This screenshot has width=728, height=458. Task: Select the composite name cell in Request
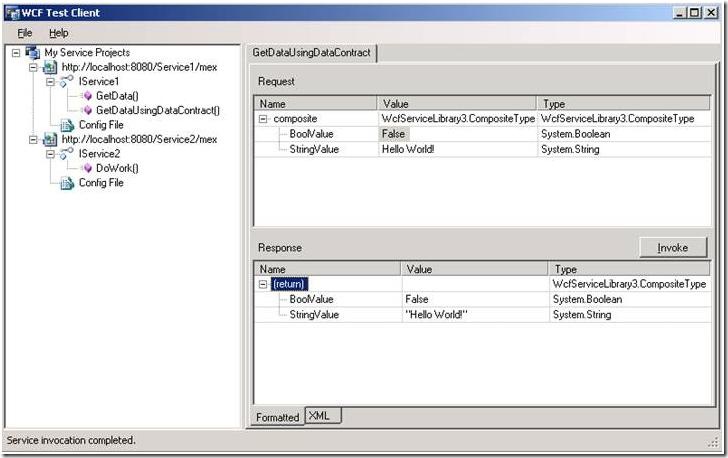295,118
